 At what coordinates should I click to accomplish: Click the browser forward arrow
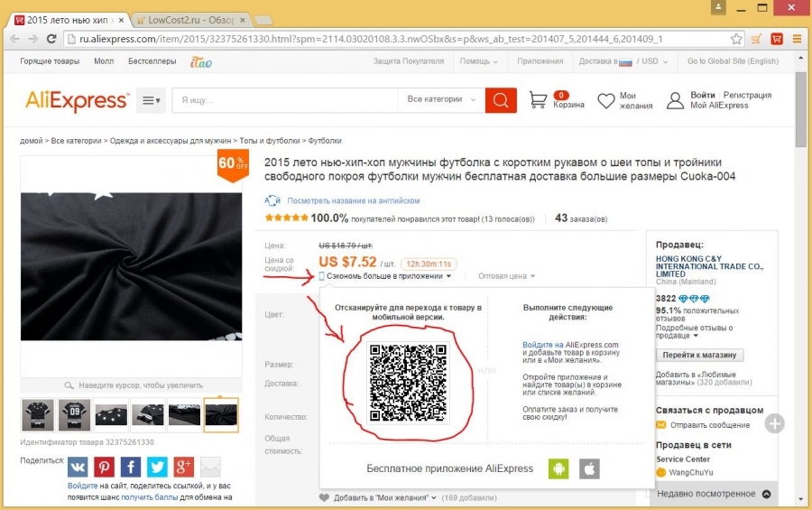(32, 39)
